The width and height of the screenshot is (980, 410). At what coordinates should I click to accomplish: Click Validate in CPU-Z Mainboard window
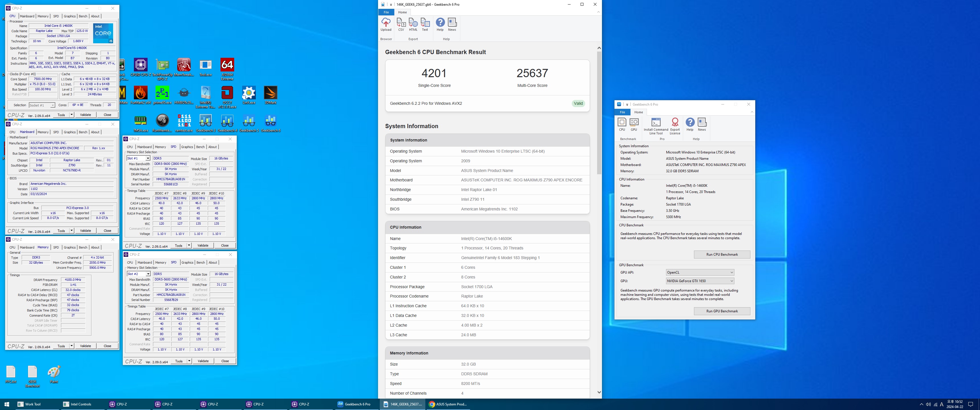tap(85, 230)
